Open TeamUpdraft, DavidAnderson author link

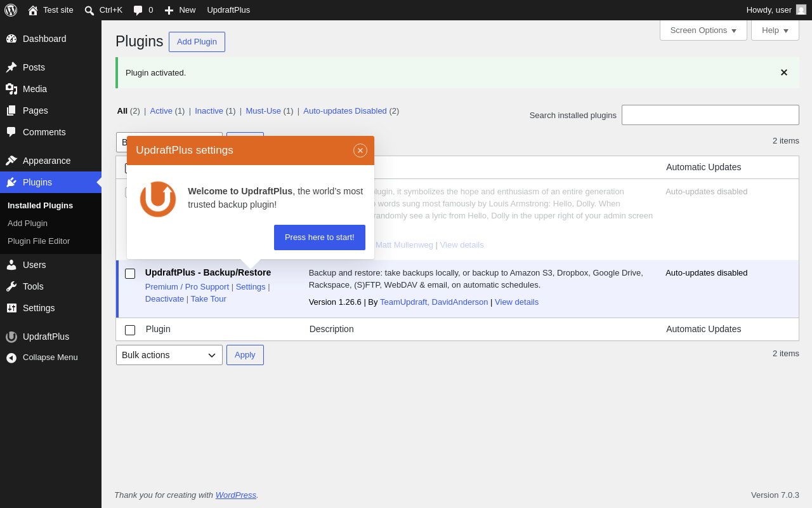pos(434,302)
